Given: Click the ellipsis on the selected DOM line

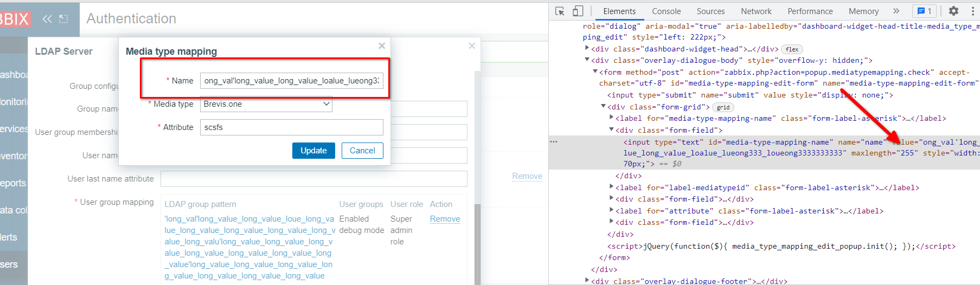Looking at the screenshot, I should pyautogui.click(x=554, y=142).
